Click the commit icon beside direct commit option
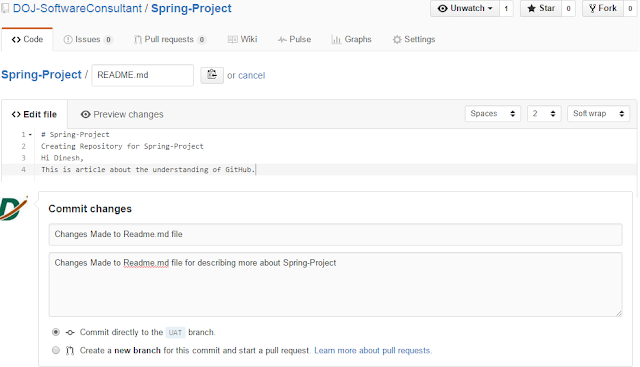Viewport: 640px width, 367px height. click(x=70, y=332)
